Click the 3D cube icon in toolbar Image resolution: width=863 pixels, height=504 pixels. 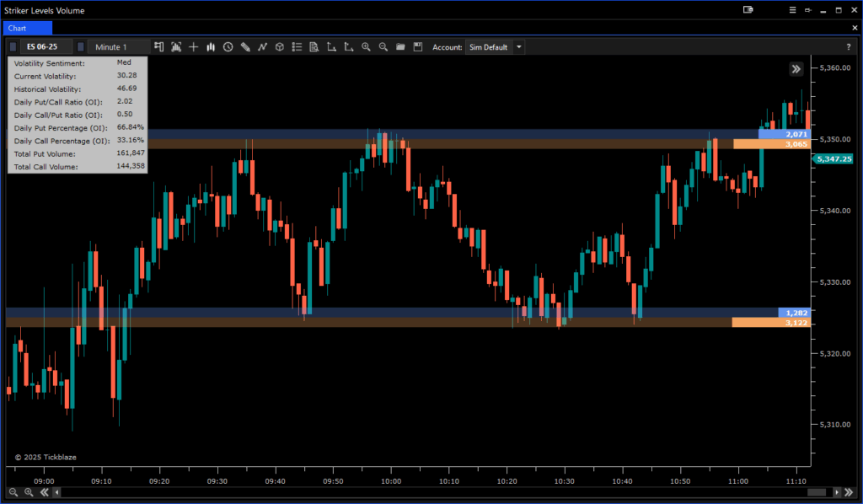279,47
